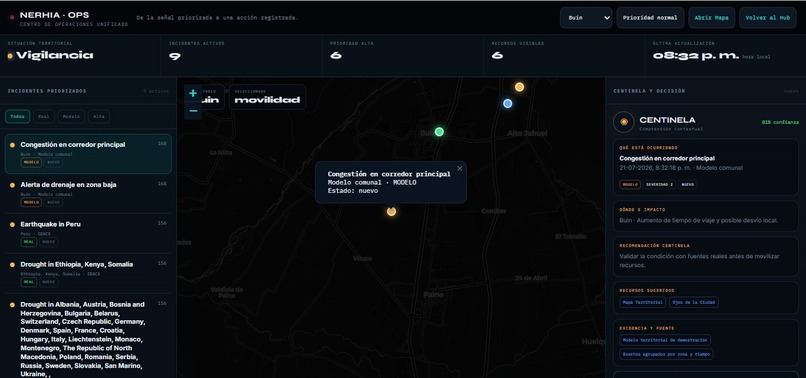
Task: Click REAL tag under Drought in Ethiopia
Action: point(29,282)
